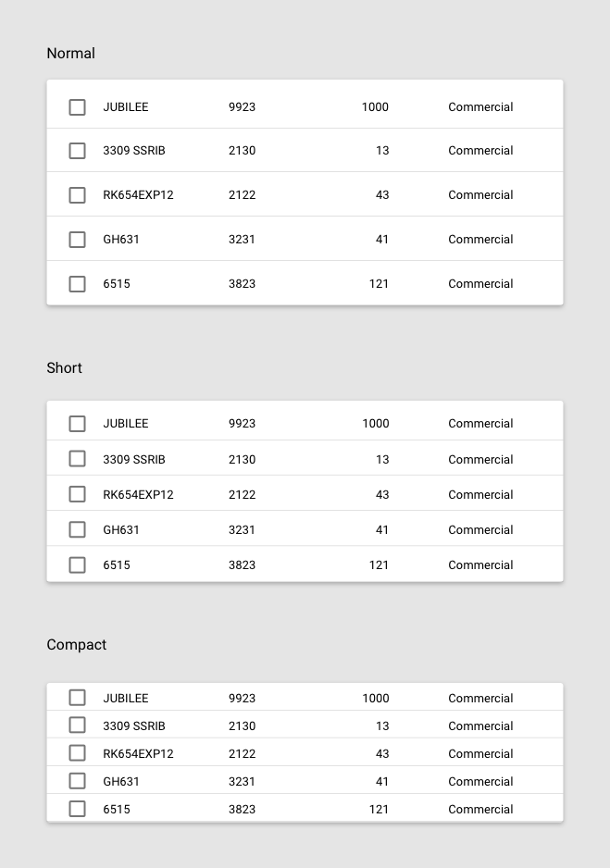Click the JUBILEE name in Normal table
This screenshot has width=610, height=868.
(125, 107)
